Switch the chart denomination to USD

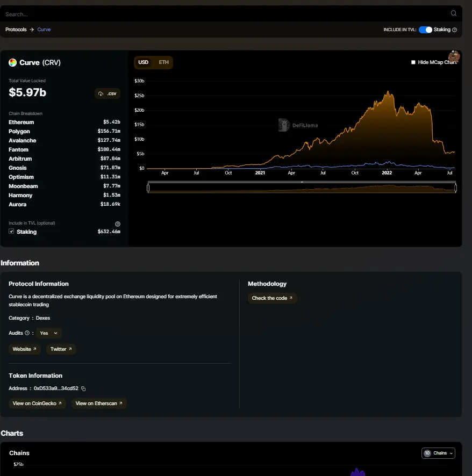tap(143, 62)
